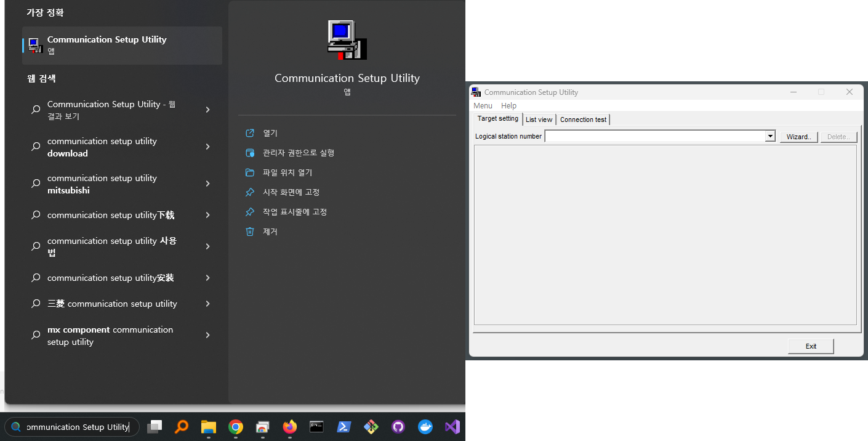Open the Logical station number dropdown
Viewport: 868px width, 441px height.
(x=770, y=136)
